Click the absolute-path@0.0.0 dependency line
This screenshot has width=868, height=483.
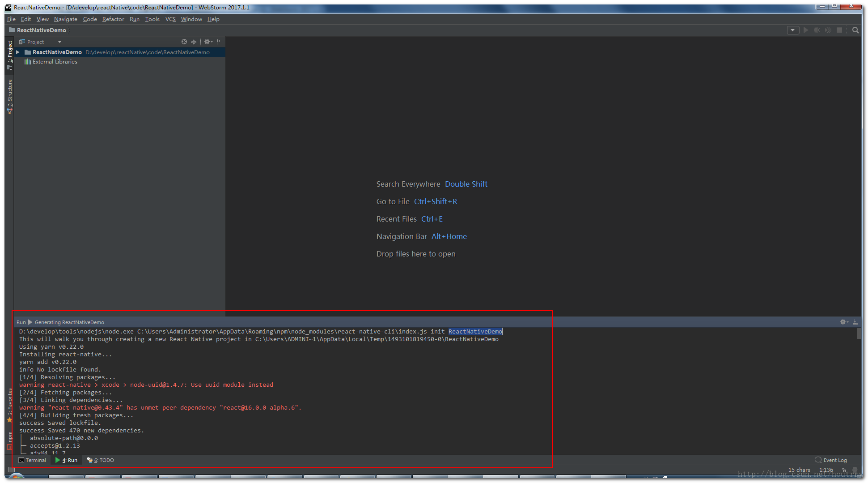point(64,438)
